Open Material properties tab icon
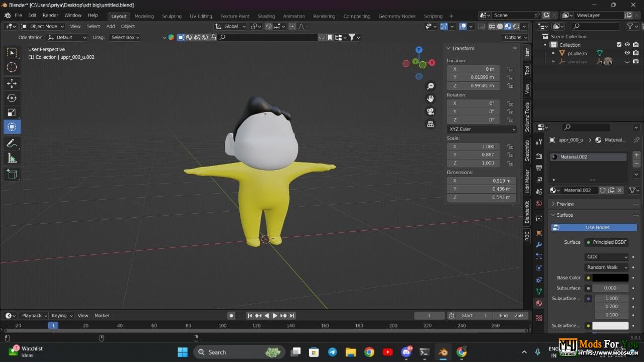 click(x=539, y=303)
